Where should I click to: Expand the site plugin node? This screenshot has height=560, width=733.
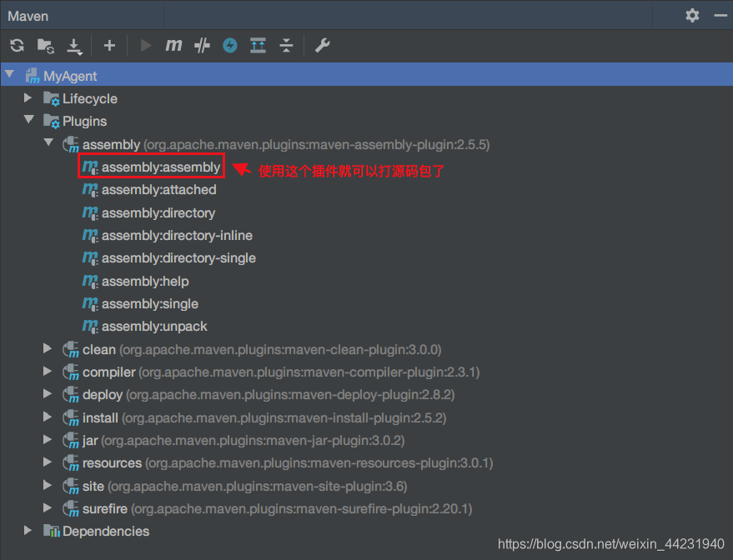pos(48,485)
